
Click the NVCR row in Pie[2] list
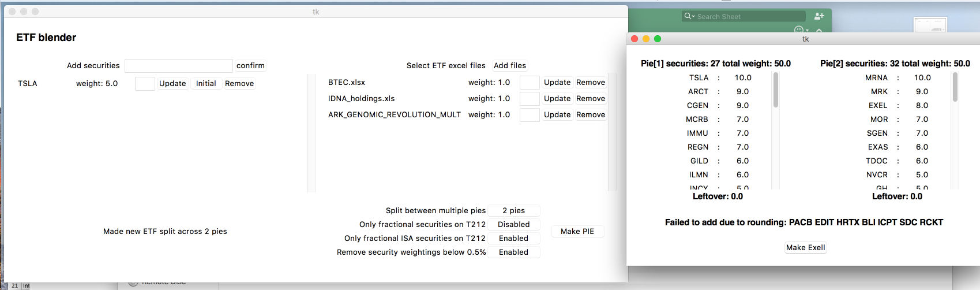point(899,174)
